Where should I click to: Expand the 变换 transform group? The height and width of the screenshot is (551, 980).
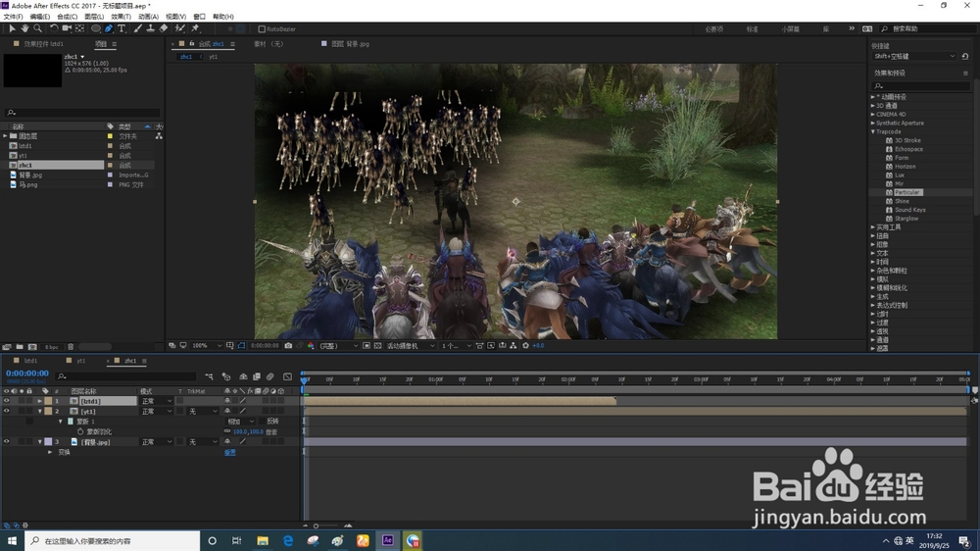50,452
